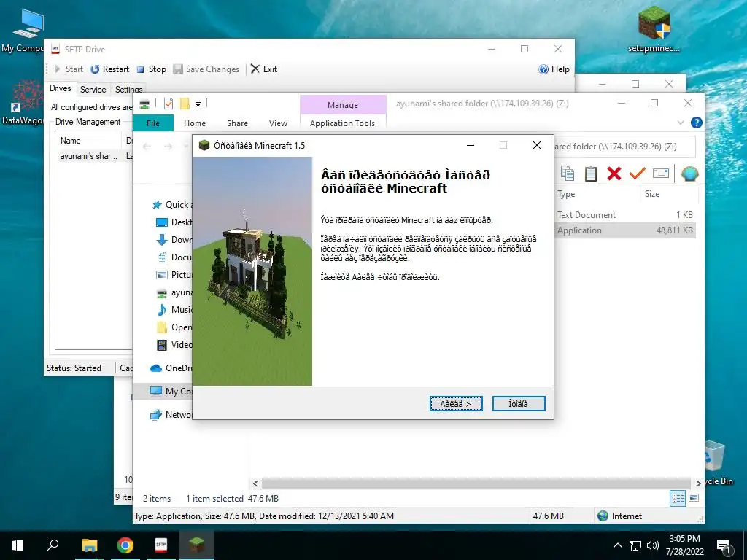Click the Explorer horizontal scrollbar

pyautogui.click(x=476, y=483)
